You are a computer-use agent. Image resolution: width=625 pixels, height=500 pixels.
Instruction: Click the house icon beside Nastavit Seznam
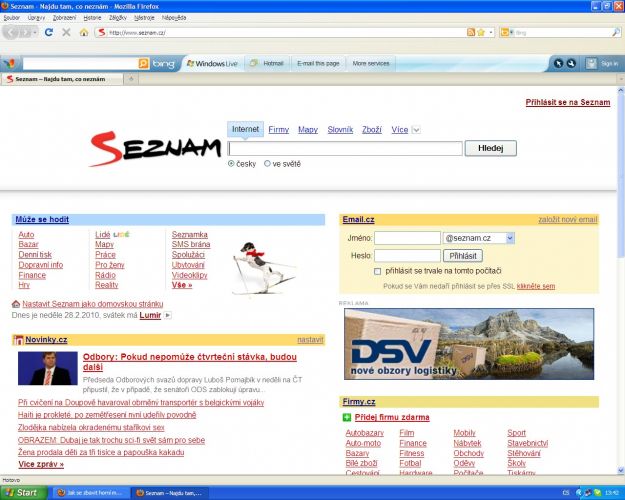(x=16, y=304)
